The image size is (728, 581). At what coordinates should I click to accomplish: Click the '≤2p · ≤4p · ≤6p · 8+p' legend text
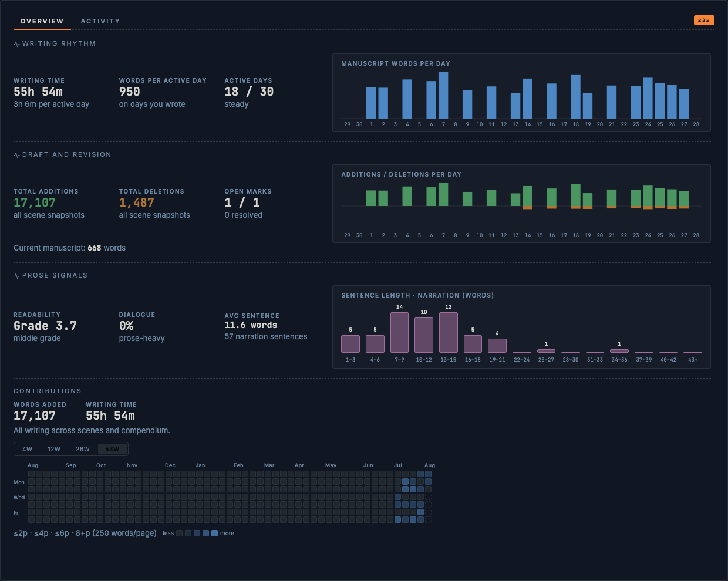(85, 533)
